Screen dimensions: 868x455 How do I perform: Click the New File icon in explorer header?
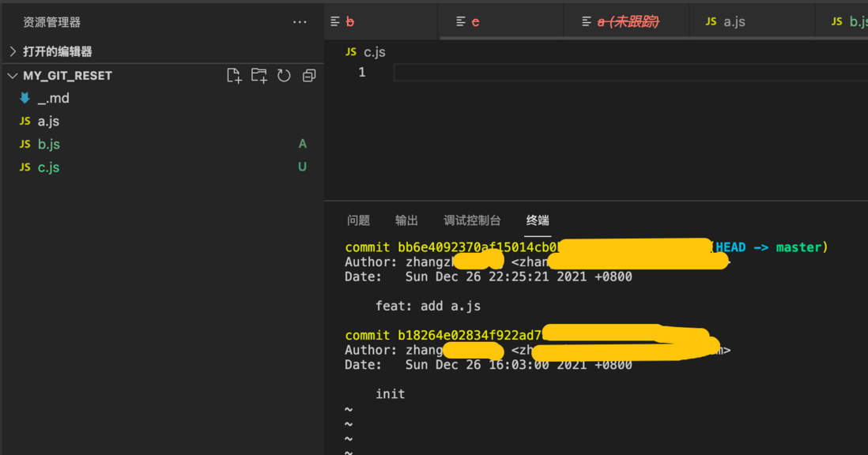tap(234, 76)
